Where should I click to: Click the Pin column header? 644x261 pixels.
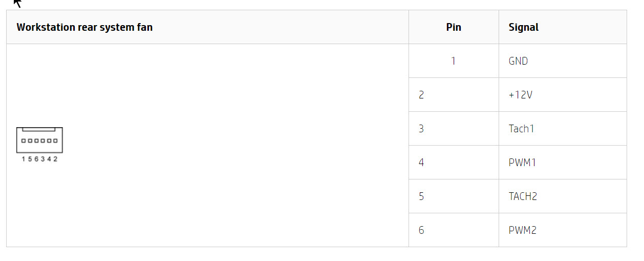tap(454, 27)
